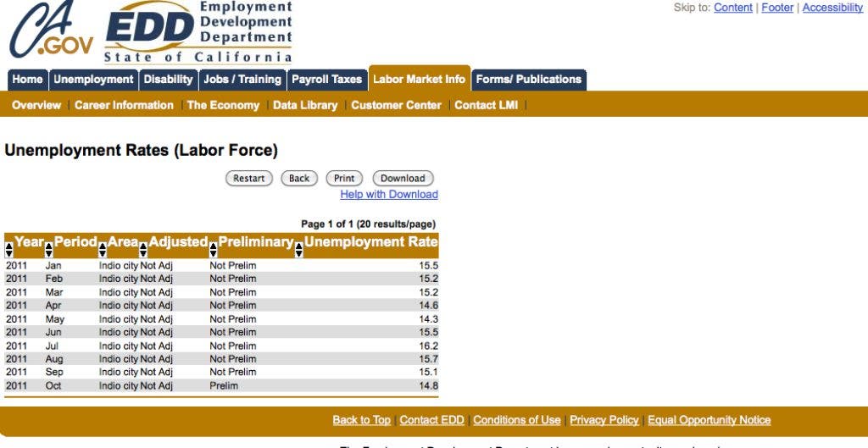This screenshot has height=448, width=868.
Task: Click the Download button
Action: click(x=403, y=178)
